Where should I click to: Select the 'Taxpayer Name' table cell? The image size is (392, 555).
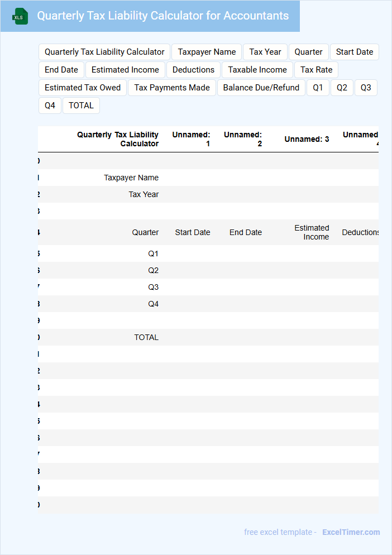[x=131, y=178]
